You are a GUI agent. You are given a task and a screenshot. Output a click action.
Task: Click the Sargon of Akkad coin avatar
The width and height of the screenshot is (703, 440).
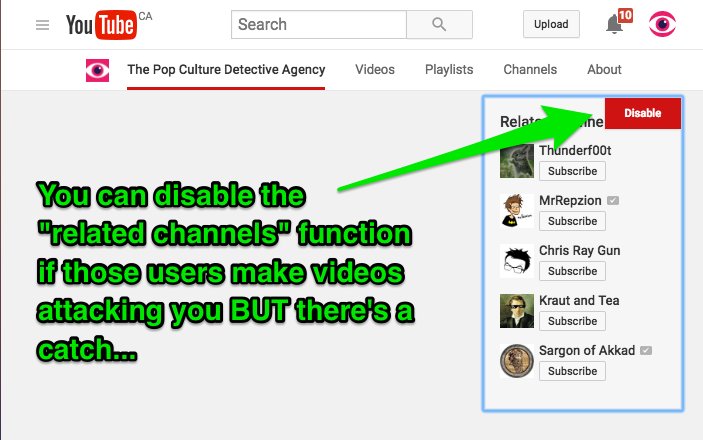(x=517, y=361)
